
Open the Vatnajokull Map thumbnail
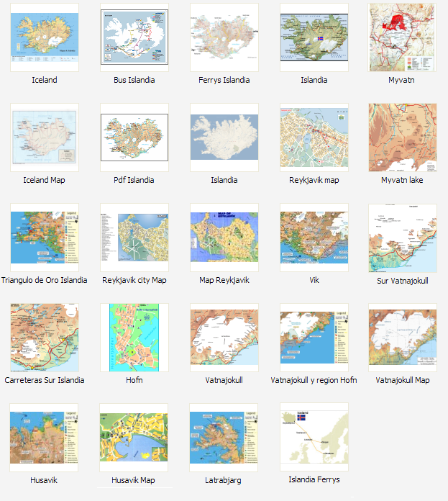tap(403, 337)
